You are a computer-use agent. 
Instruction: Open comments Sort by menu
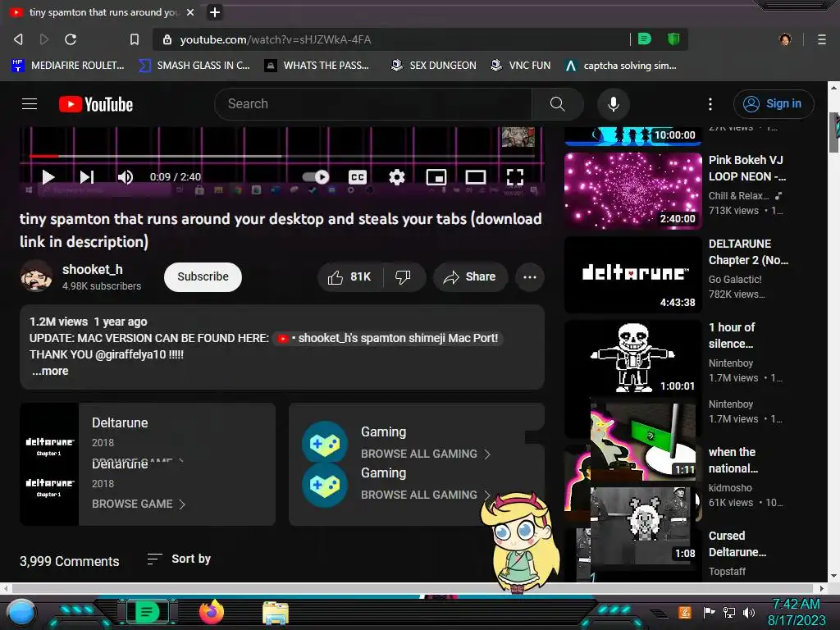(x=179, y=559)
